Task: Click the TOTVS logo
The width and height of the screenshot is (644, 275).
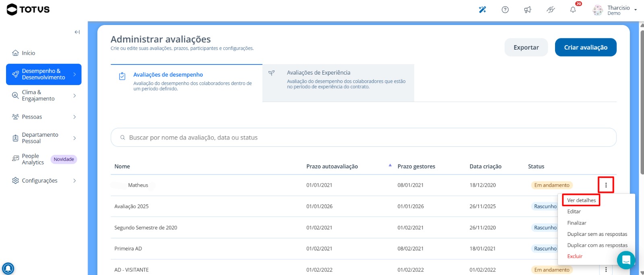Action: [x=28, y=9]
